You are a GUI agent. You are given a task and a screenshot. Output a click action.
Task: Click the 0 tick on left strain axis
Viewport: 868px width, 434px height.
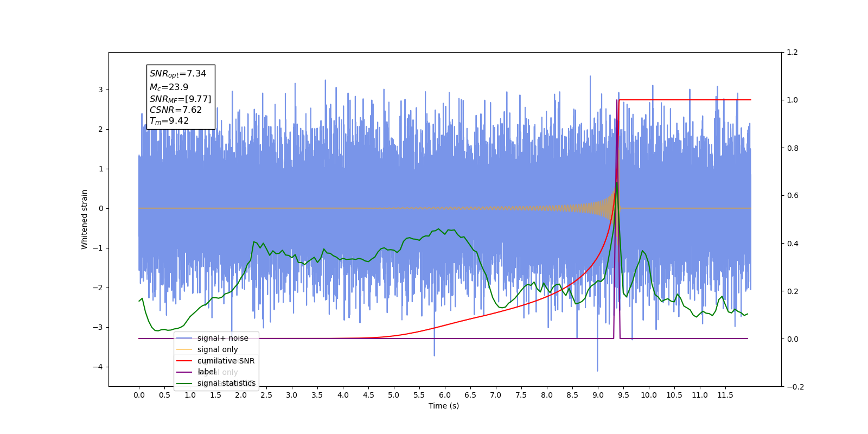[x=100, y=209]
